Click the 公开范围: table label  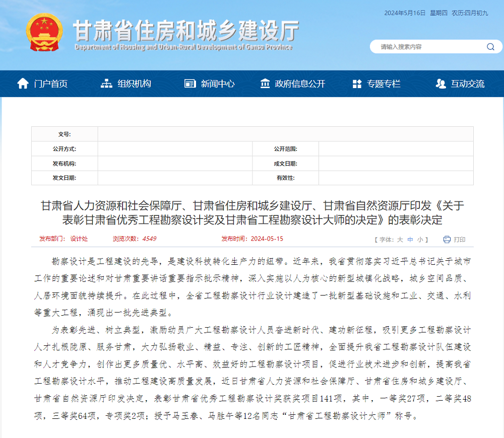pyautogui.click(x=285, y=149)
